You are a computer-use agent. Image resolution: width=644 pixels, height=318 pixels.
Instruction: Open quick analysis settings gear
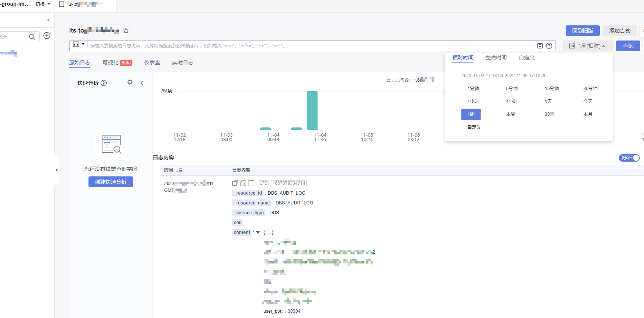[x=130, y=83]
